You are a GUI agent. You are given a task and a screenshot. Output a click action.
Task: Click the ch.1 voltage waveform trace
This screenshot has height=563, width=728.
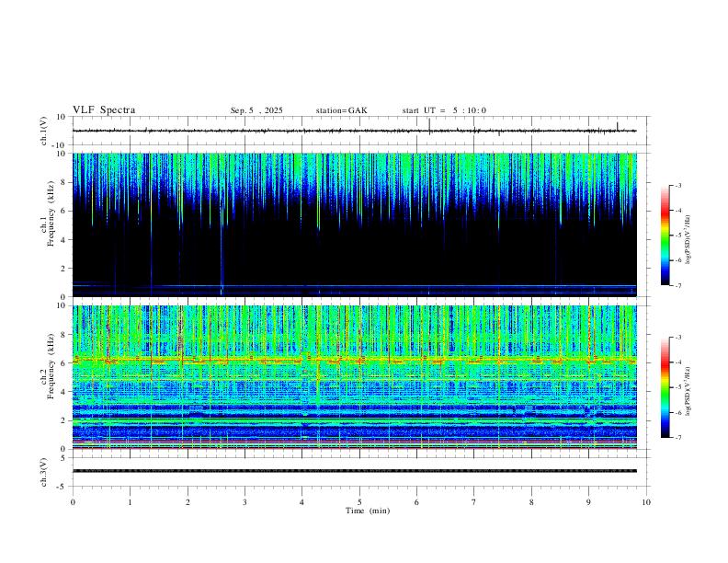point(355,131)
